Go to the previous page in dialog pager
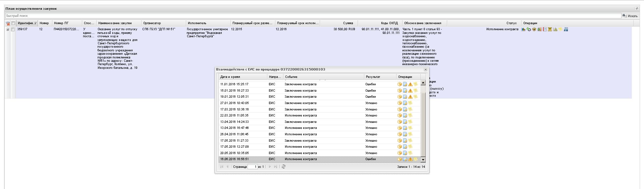Screen dimensions: 644x189 tap(228, 167)
